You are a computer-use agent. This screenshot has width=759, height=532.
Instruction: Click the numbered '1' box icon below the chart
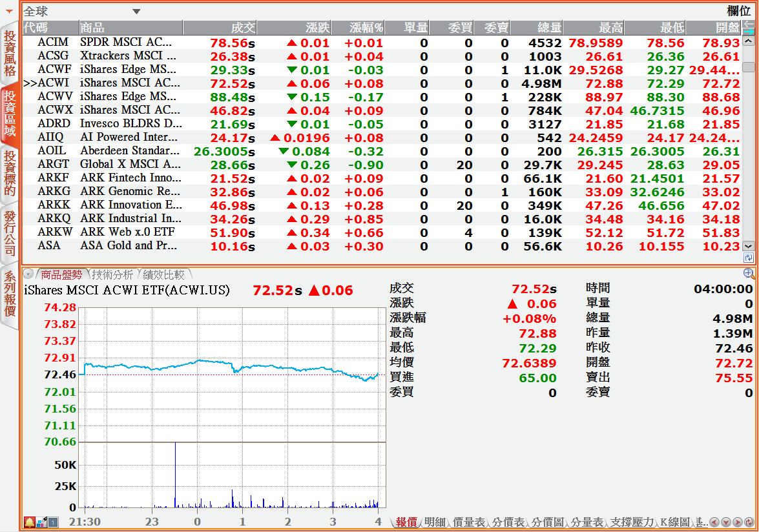click(x=53, y=522)
